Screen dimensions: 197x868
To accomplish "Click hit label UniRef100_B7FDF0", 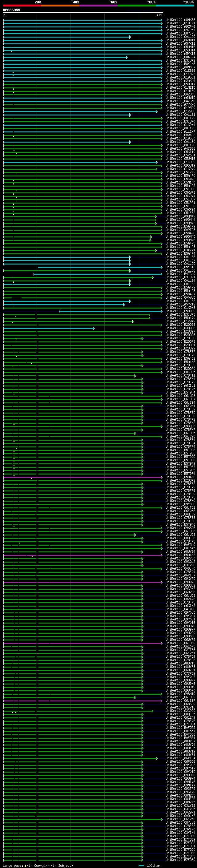I will 180,860.
